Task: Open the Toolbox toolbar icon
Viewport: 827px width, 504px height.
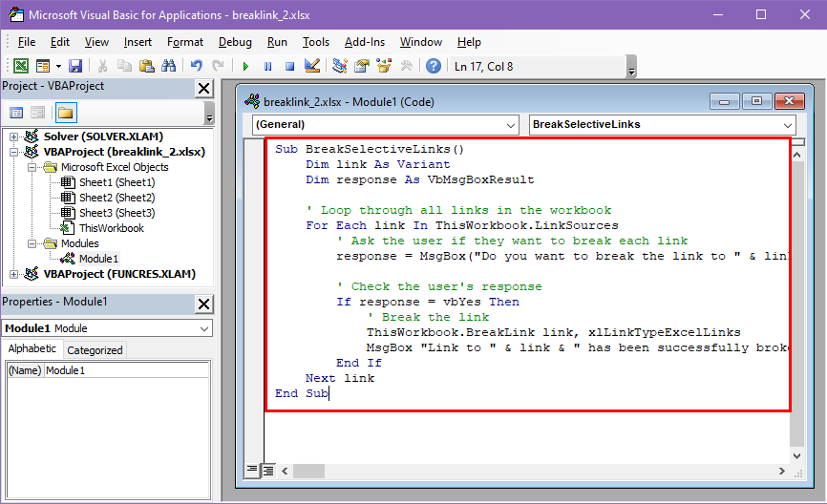Action: (407, 66)
